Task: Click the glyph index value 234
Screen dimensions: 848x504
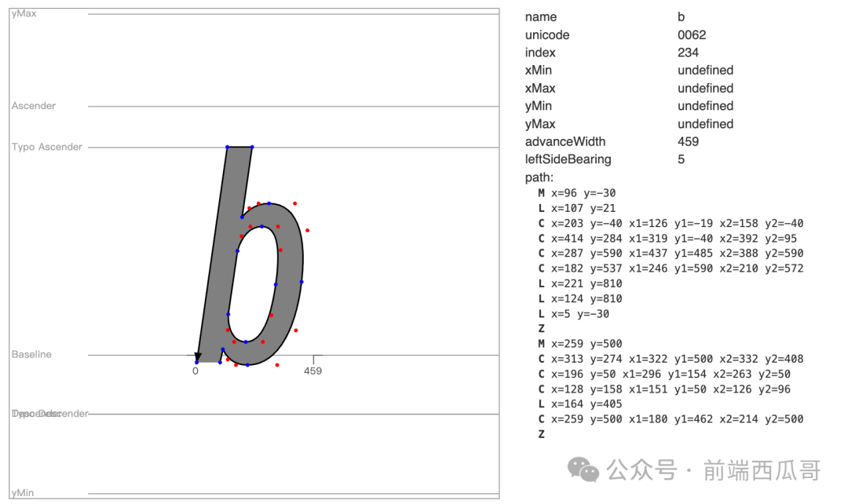Action: 688,52
